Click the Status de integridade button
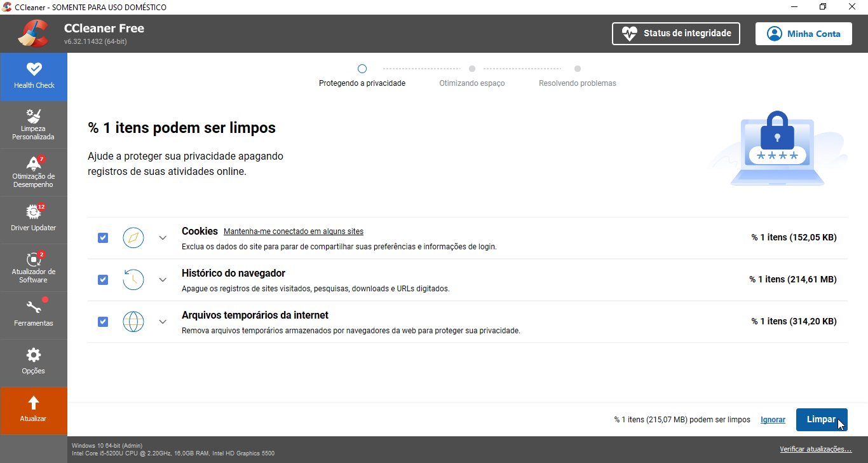 [676, 34]
